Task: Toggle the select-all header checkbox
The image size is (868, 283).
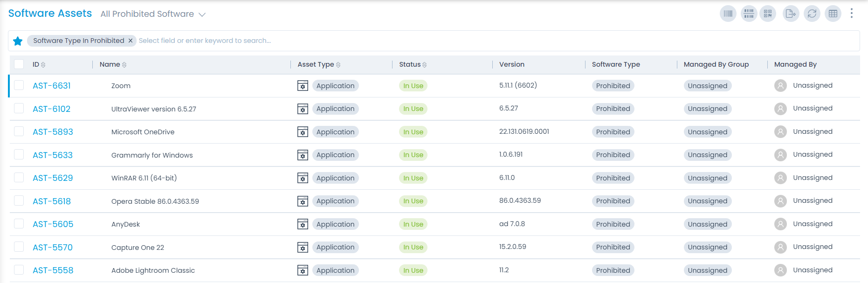Action: (x=19, y=64)
